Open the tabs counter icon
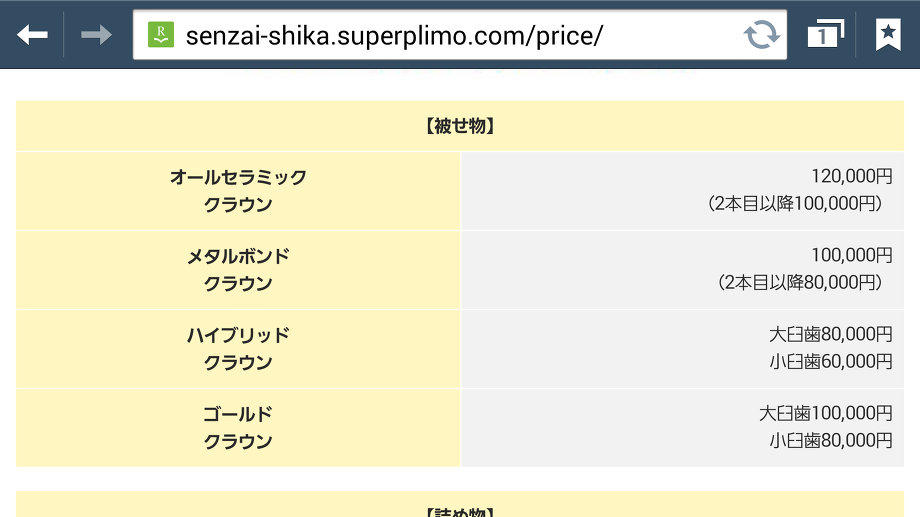The image size is (920, 517). click(x=826, y=34)
